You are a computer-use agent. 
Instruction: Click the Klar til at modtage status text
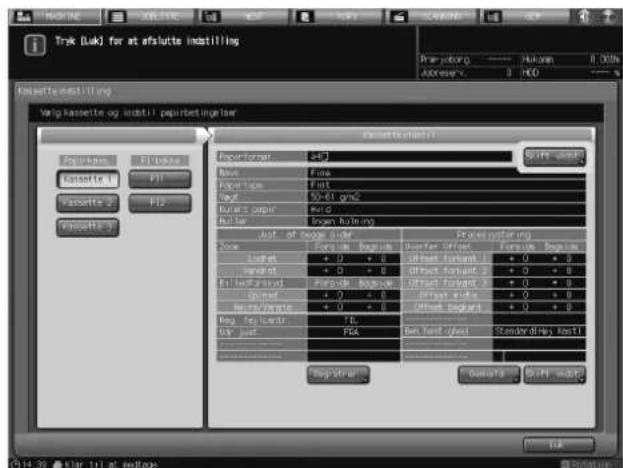click(110, 464)
